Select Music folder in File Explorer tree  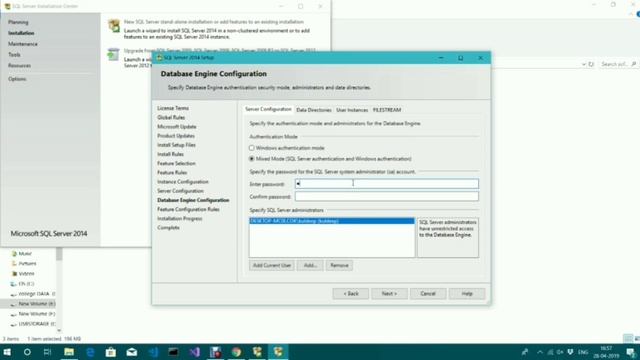25,253
